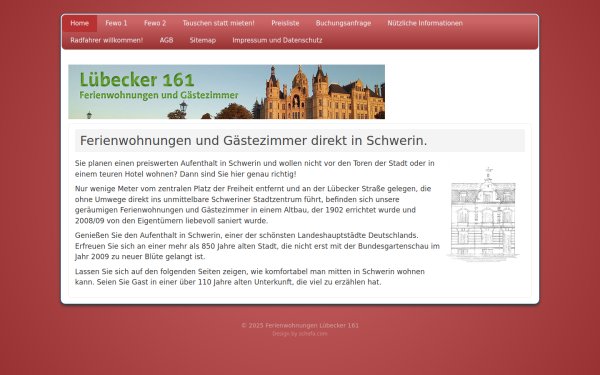Screen dimensions: 600x375
Task: Open the Sitemap page
Action: click(x=203, y=40)
